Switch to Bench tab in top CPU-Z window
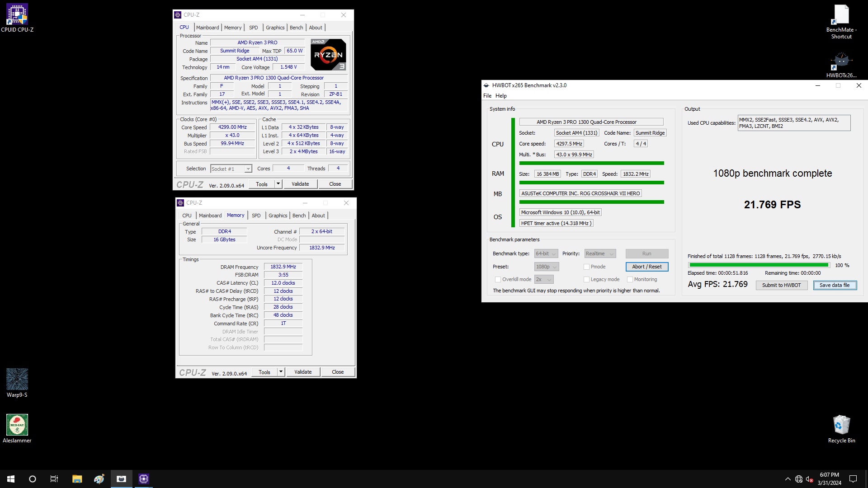Viewport: 868px width, 488px height. (x=297, y=28)
